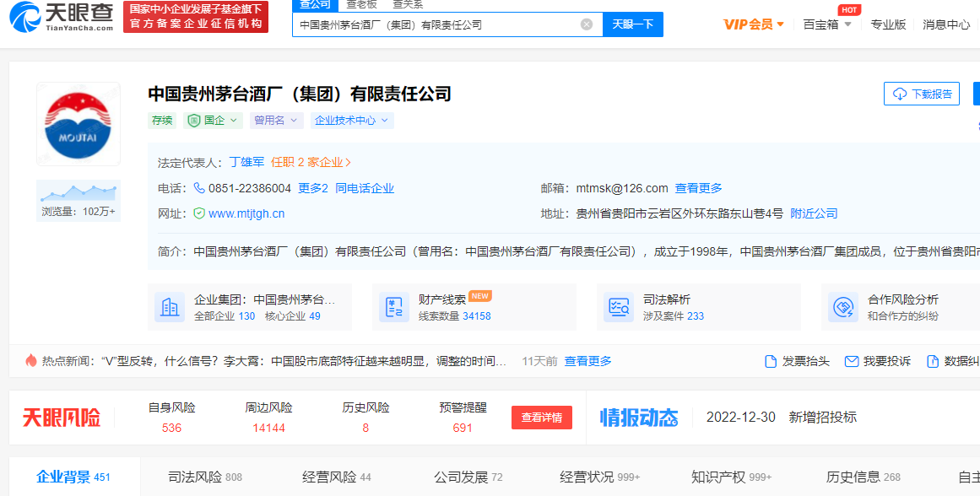Click the 企业集团 building icon
This screenshot has width=980, height=496.
tap(170, 307)
